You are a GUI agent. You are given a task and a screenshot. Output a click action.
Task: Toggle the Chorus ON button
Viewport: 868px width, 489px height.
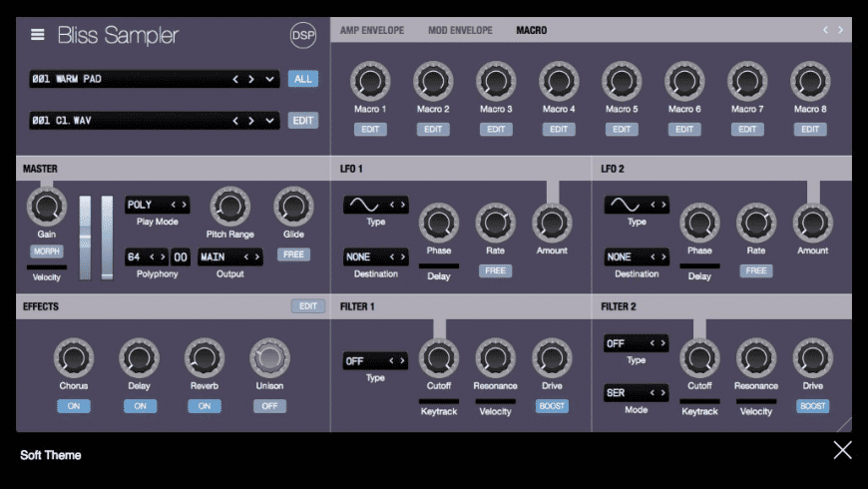pyautogui.click(x=74, y=406)
